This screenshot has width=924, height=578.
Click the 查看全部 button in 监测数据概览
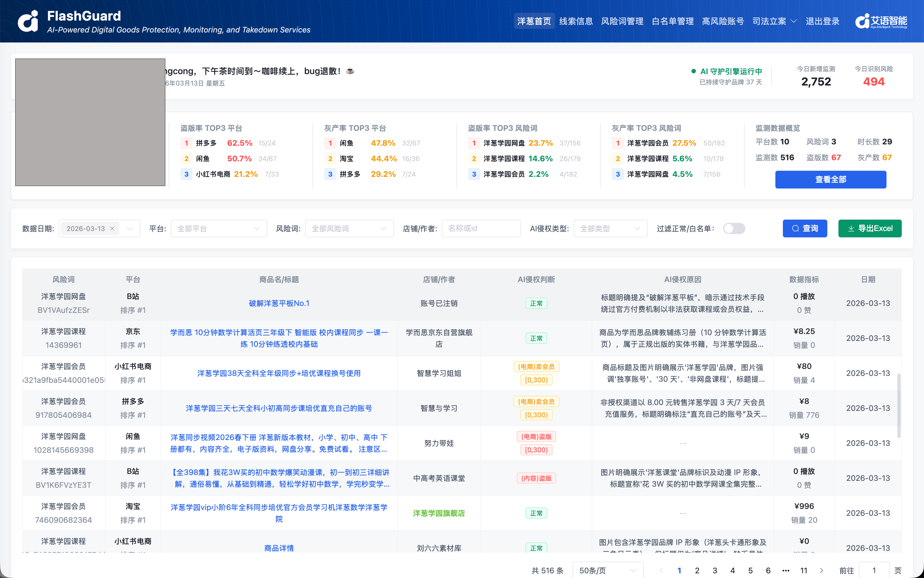pyautogui.click(x=831, y=179)
